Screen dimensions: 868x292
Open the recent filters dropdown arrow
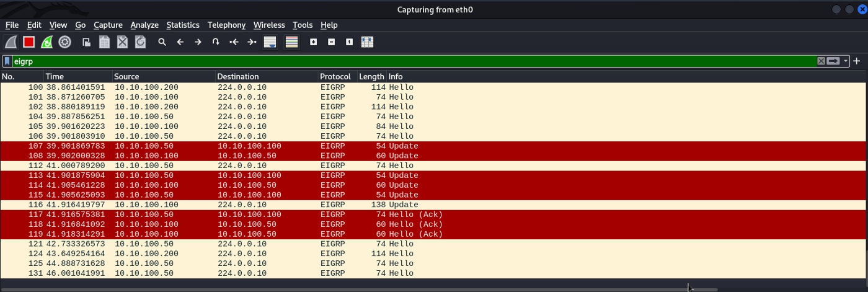[x=846, y=61]
